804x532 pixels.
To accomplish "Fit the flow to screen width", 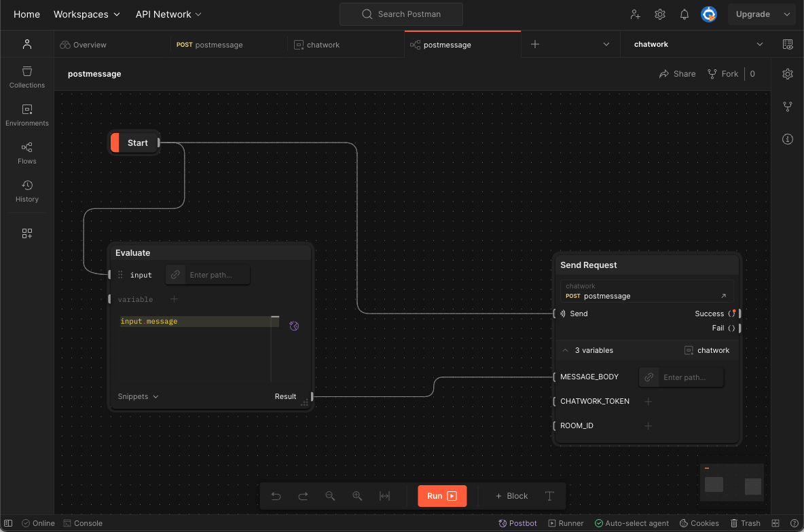I will point(384,496).
